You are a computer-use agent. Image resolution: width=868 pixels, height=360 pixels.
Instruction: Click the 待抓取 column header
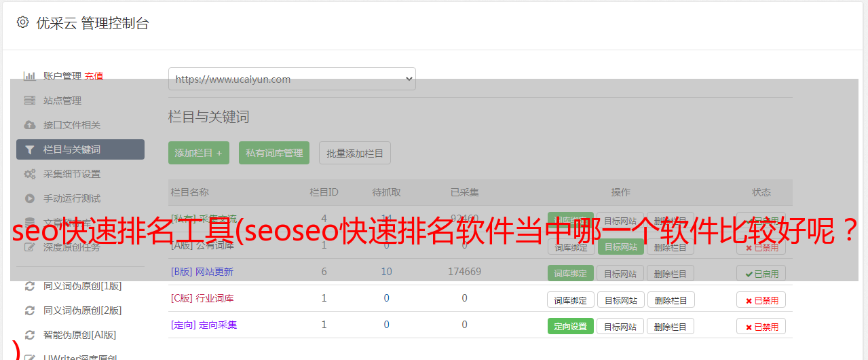pyautogui.click(x=387, y=192)
